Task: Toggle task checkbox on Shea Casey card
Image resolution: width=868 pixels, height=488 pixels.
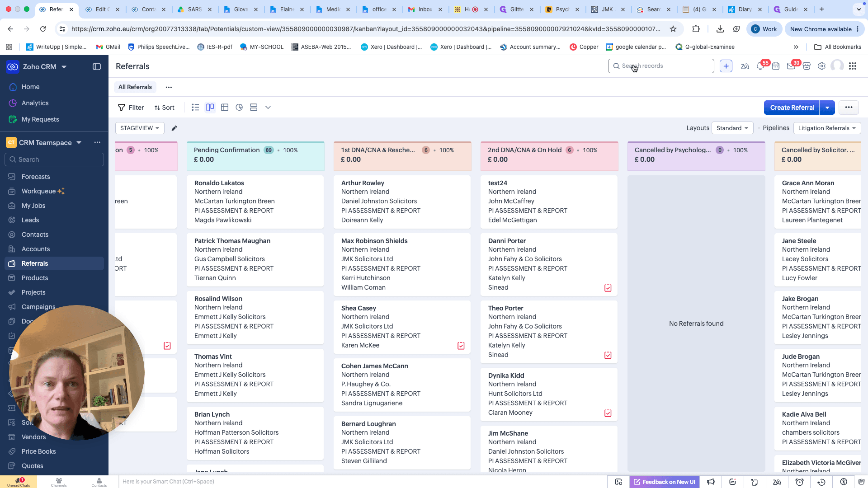Action: click(461, 346)
